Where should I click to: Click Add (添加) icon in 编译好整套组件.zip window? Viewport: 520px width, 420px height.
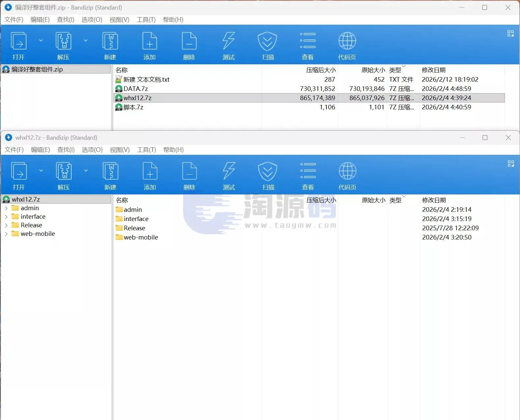[x=150, y=41]
